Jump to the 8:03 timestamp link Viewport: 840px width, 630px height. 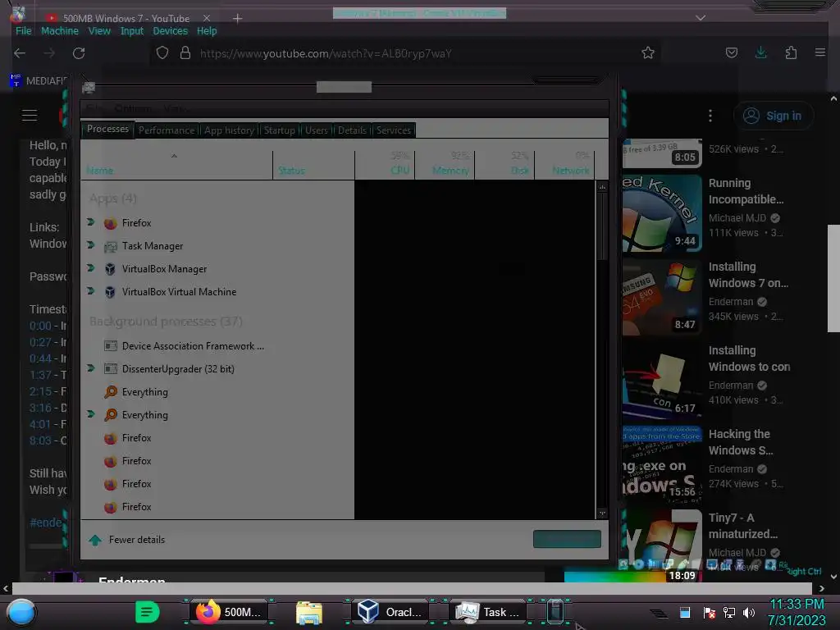(40, 441)
